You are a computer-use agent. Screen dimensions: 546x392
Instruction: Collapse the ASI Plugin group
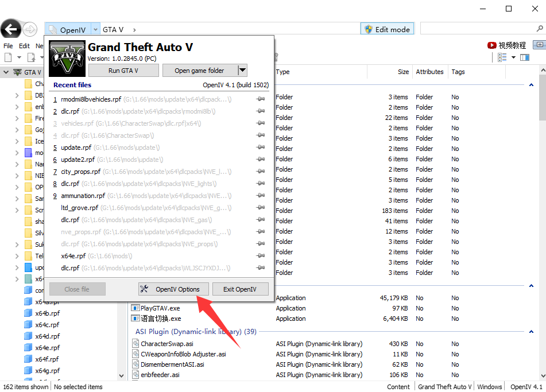click(531, 331)
